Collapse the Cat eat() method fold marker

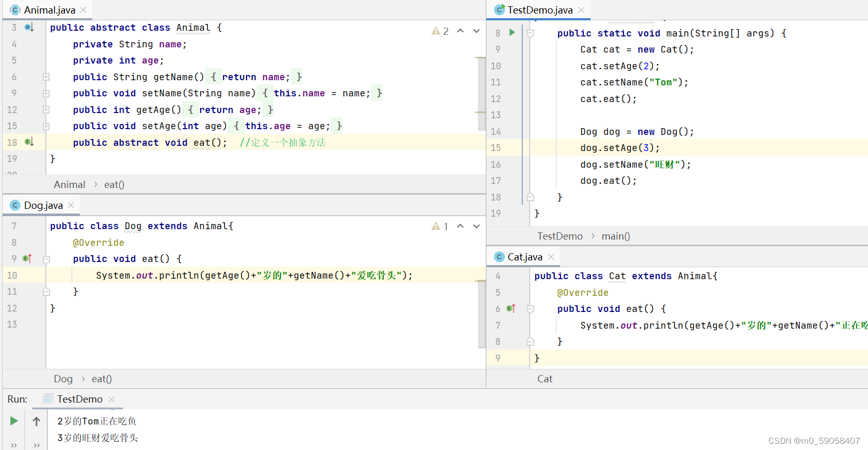click(530, 309)
